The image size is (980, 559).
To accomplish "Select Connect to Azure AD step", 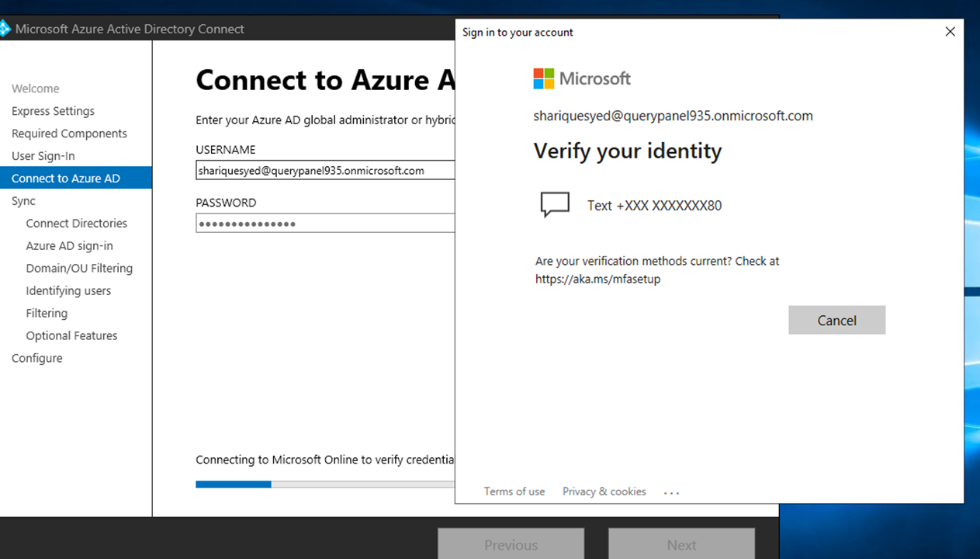I will click(66, 179).
